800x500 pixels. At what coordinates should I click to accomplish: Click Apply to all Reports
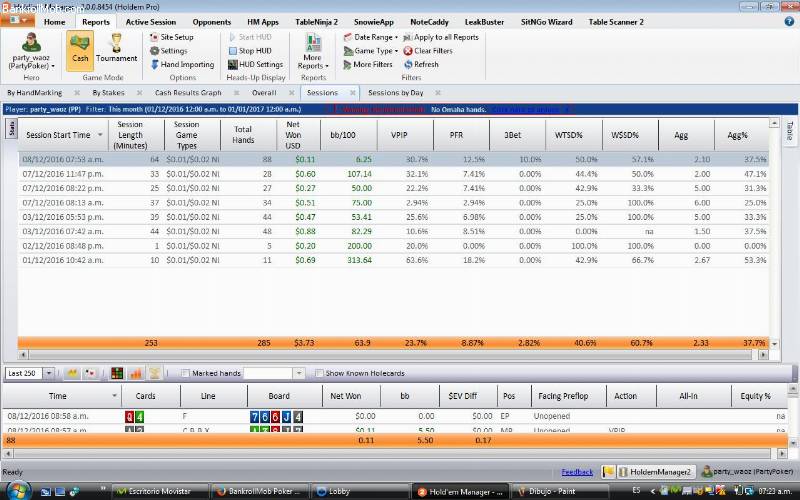click(x=441, y=37)
